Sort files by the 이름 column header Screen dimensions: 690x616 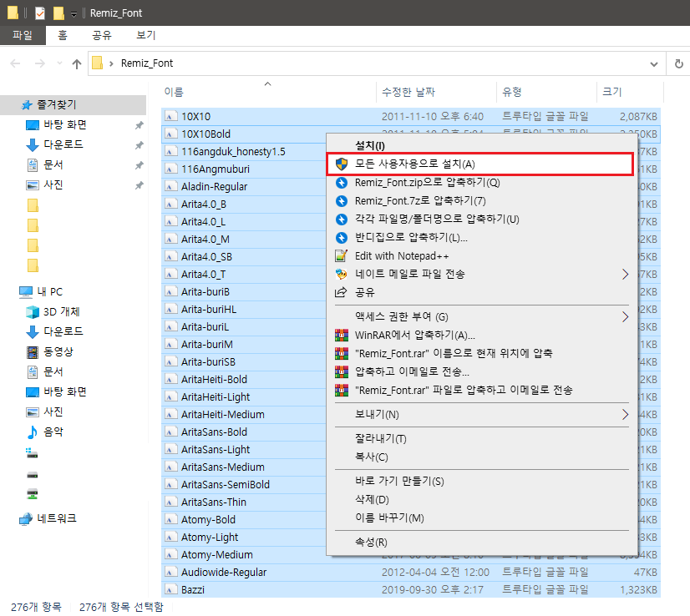(x=174, y=92)
